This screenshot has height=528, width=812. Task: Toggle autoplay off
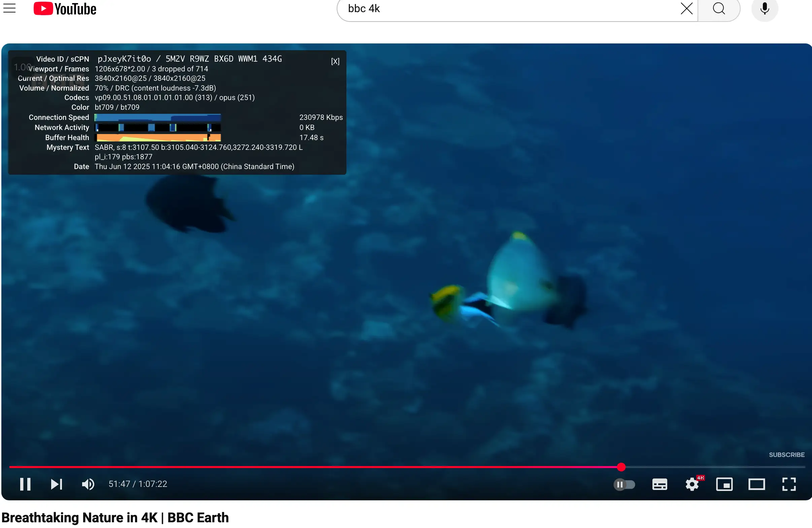point(624,484)
